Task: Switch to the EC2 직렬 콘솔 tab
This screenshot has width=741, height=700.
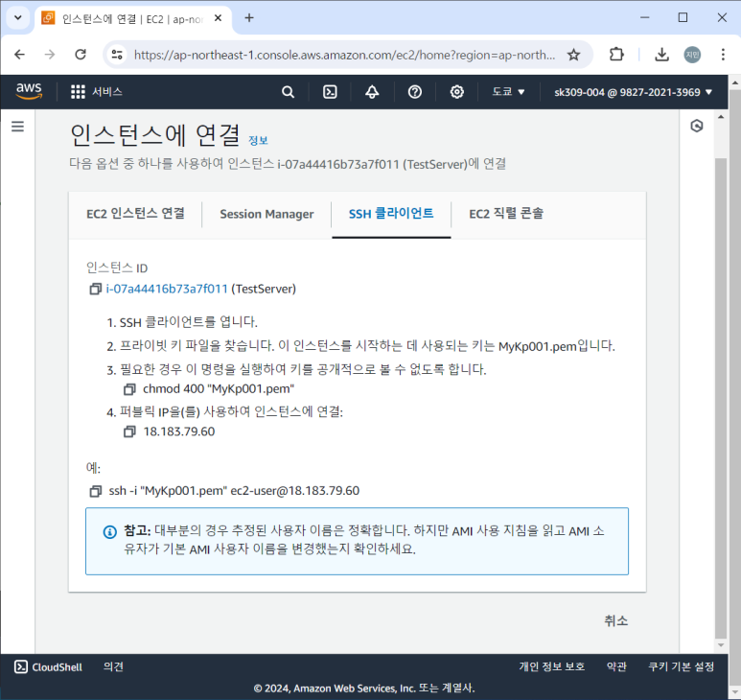Action: click(x=506, y=214)
